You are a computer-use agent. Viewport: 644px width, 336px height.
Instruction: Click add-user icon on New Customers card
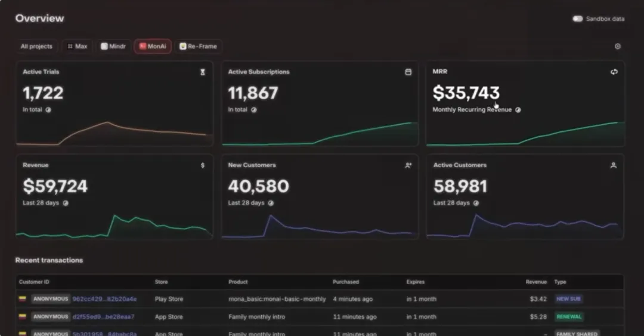coord(408,165)
